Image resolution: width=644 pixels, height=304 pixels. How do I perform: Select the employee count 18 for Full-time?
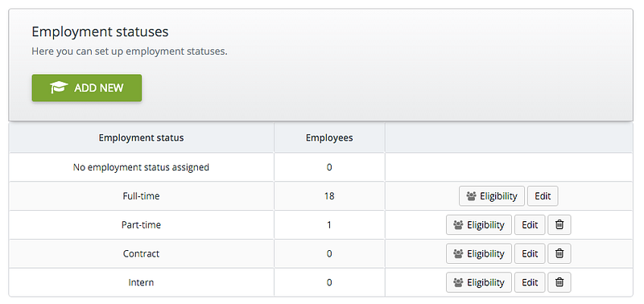[329, 196]
